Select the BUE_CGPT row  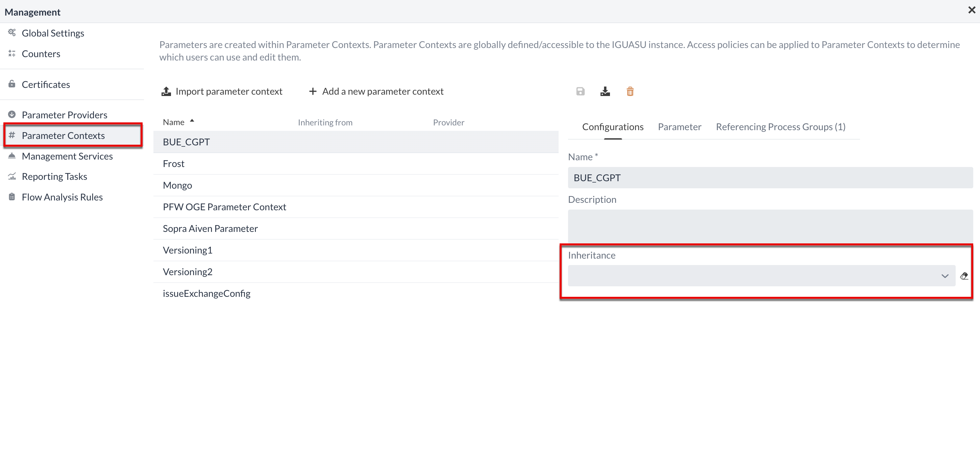click(x=356, y=142)
